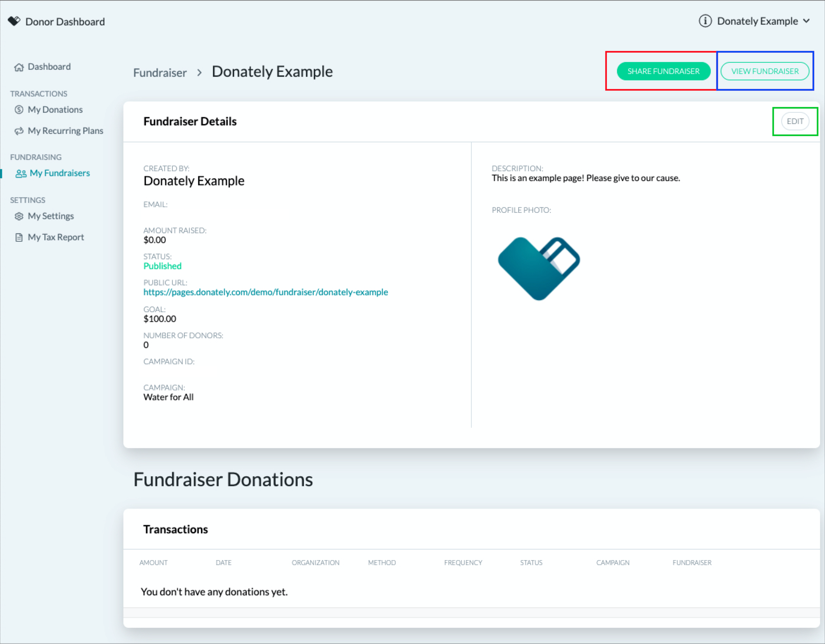The image size is (825, 644).
Task: Click the Donately heart logo icon
Action: point(14,21)
